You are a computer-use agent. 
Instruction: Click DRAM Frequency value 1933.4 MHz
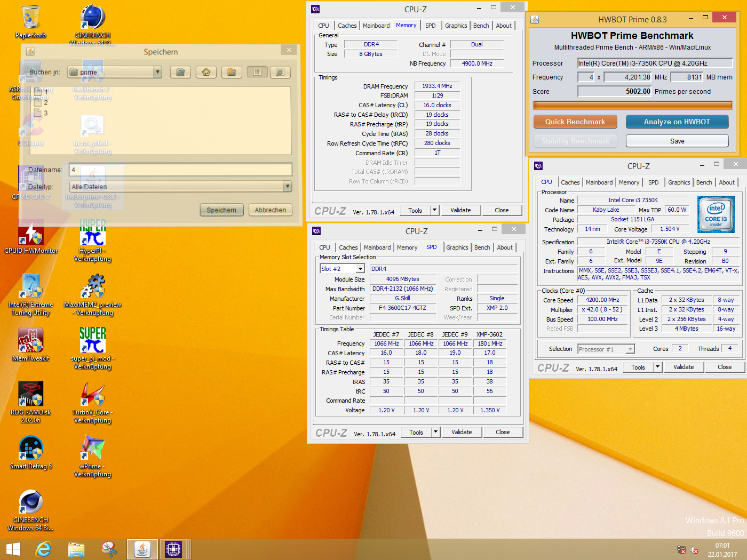pyautogui.click(x=437, y=86)
